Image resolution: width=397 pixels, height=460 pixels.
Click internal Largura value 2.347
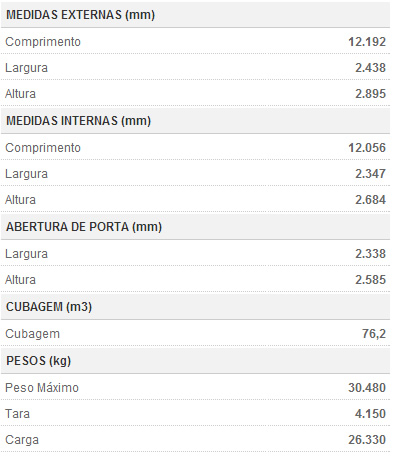pyautogui.click(x=370, y=174)
